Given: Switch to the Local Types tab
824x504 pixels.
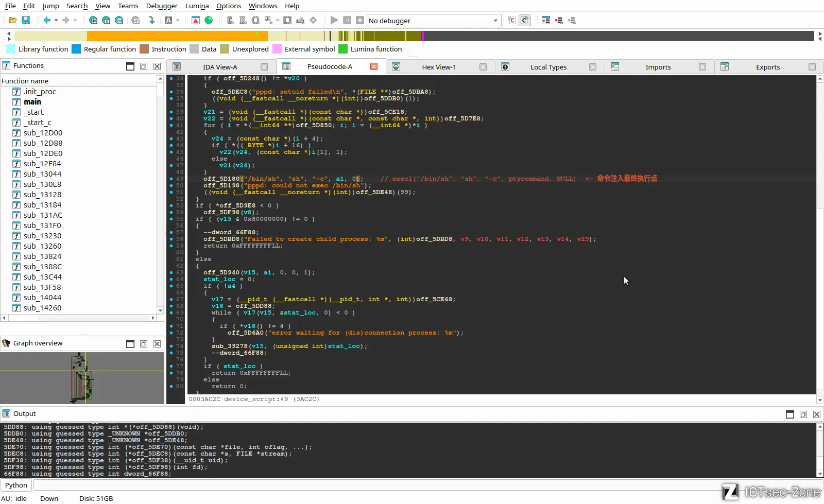Looking at the screenshot, I should 548,67.
